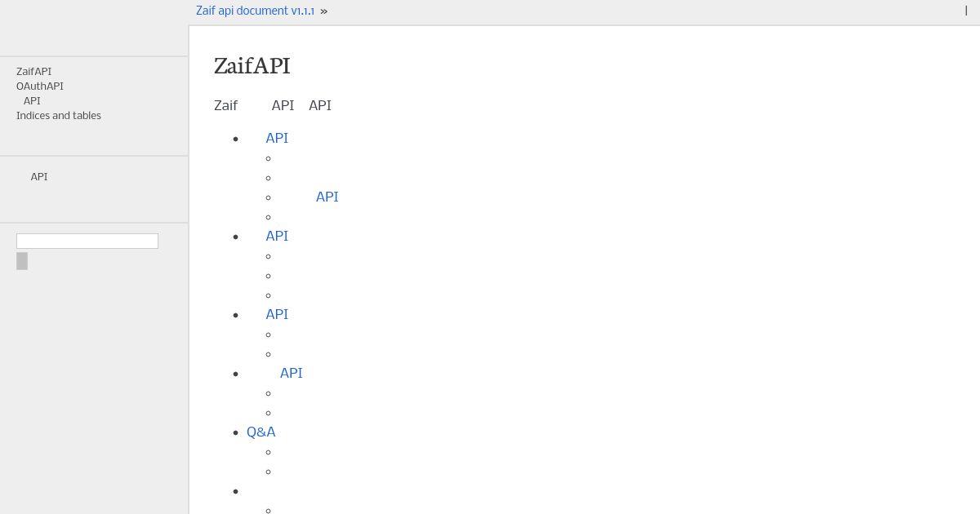Click the ZaifAPI page heading
Image resolution: width=980 pixels, height=514 pixels.
[252, 66]
